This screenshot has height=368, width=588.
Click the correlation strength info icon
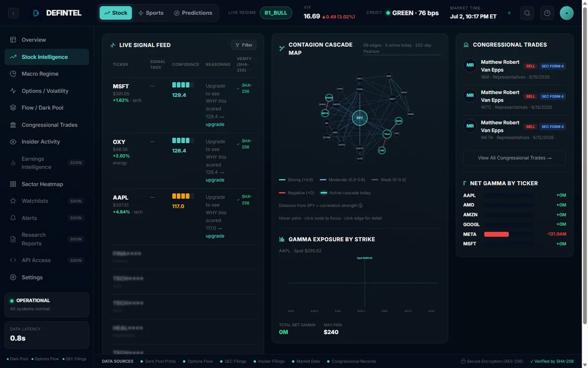(361, 206)
